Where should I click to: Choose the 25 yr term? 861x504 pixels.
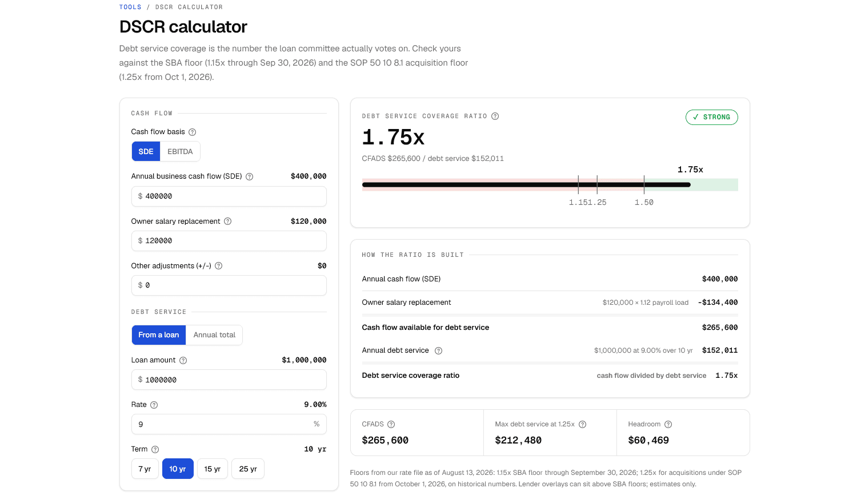click(x=248, y=469)
